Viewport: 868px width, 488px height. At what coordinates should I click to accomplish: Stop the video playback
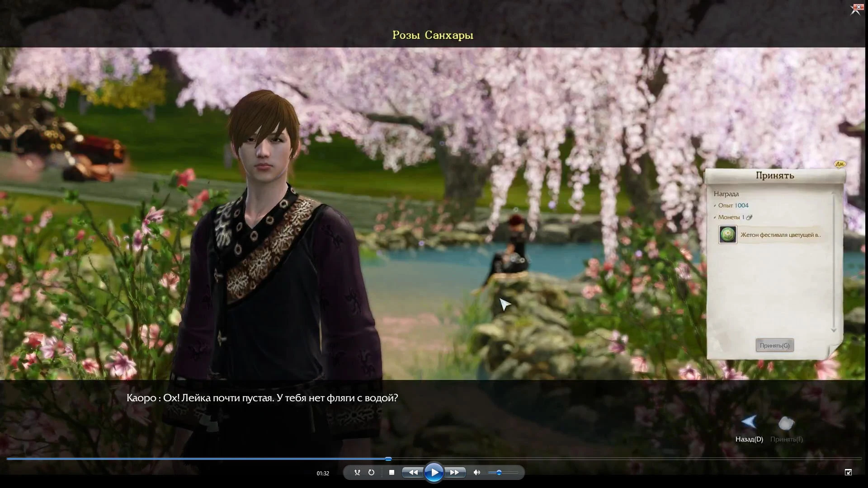click(x=392, y=473)
